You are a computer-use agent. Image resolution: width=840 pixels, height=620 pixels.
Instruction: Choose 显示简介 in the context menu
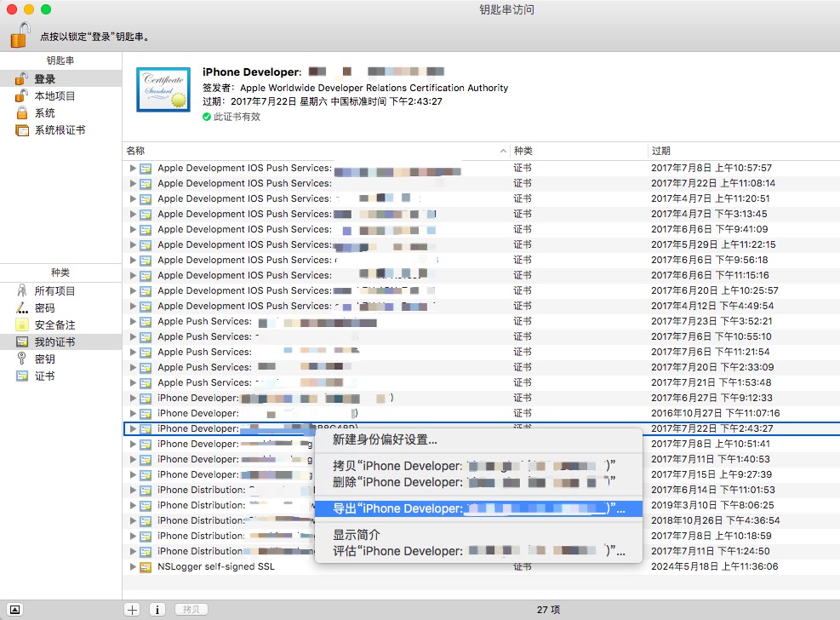click(x=478, y=535)
